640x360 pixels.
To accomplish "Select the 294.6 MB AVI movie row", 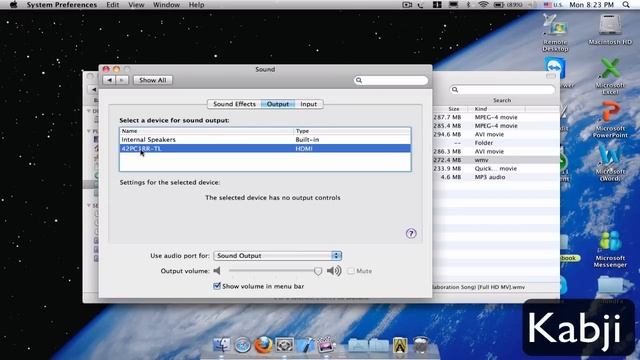I will click(x=496, y=134).
